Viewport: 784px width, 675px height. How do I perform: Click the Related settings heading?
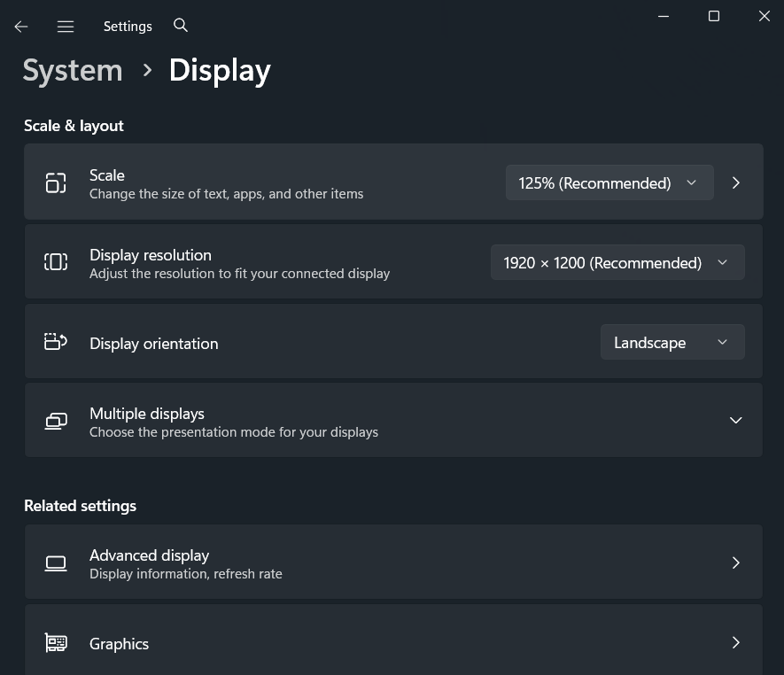80,506
